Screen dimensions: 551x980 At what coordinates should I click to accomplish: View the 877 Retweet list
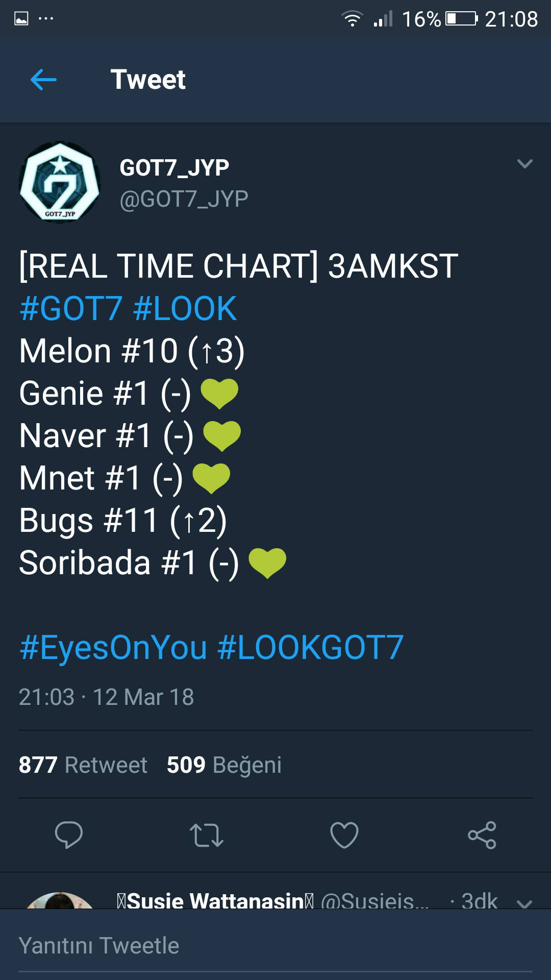coord(83,765)
